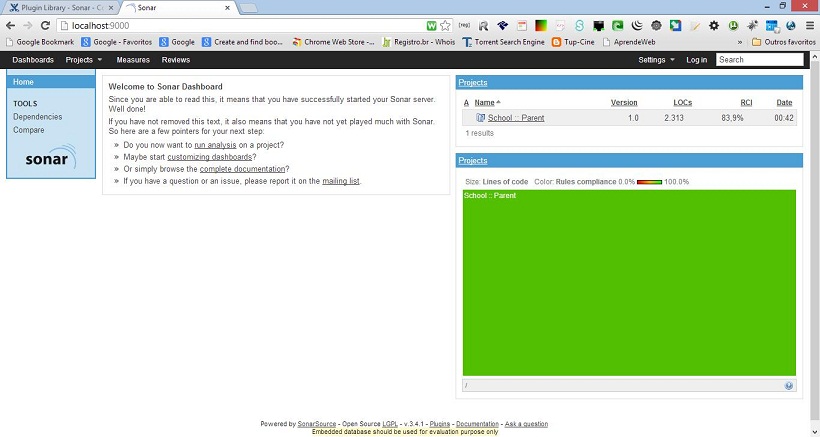The image size is (820, 437).
Task: Switch to the Plugin Library browser tab
Action: [x=61, y=8]
